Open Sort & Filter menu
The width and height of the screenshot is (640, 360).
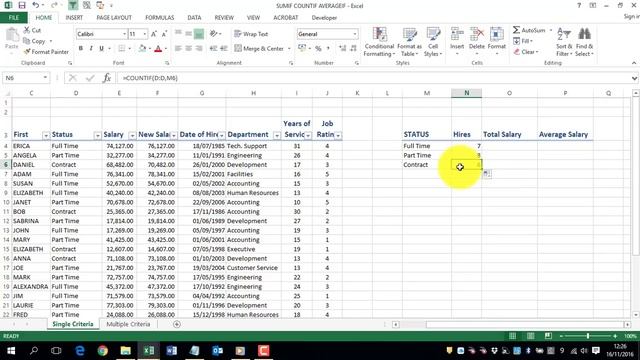[x=564, y=42]
